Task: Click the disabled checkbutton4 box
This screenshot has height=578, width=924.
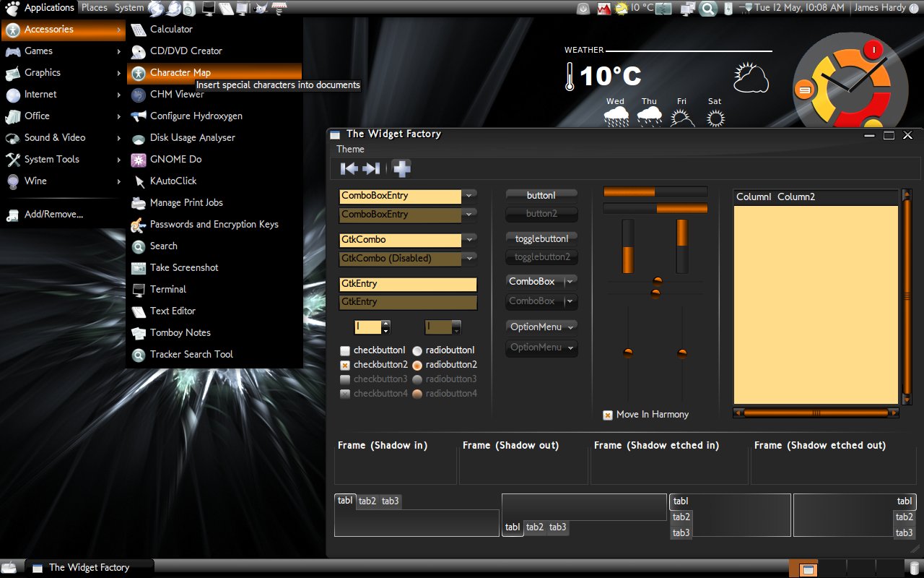Action: coord(345,394)
